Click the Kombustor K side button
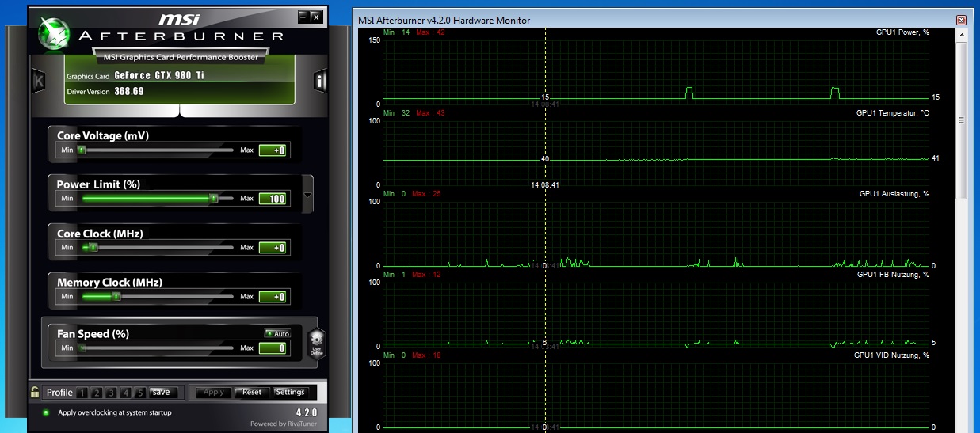This screenshot has height=433, width=980. tap(38, 82)
